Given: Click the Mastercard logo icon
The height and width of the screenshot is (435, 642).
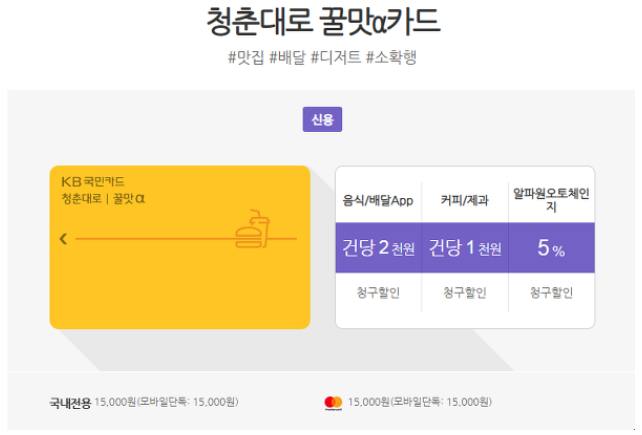Looking at the screenshot, I should click(x=333, y=403).
